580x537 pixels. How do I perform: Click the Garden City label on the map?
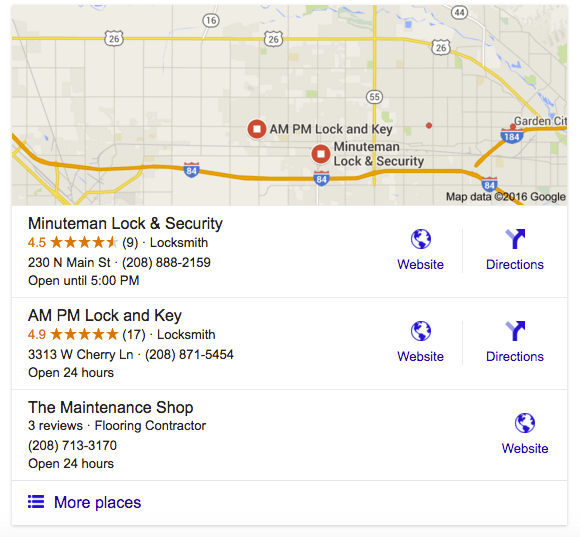540,121
